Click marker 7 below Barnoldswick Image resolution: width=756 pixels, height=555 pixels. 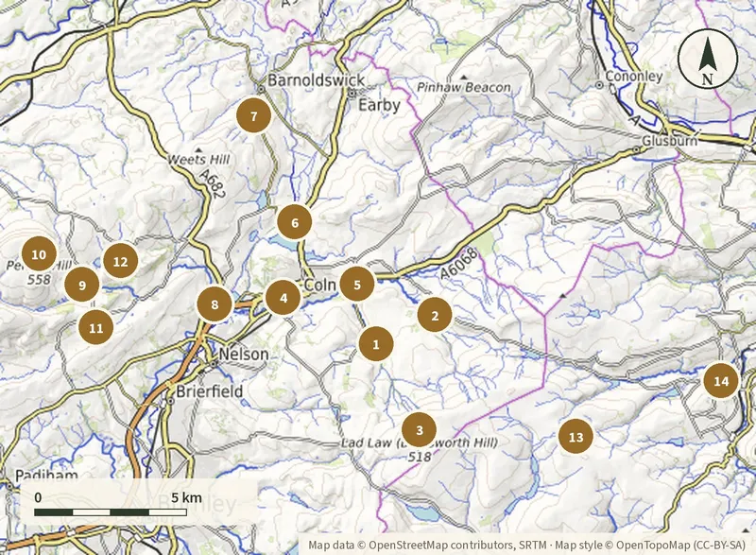(x=253, y=115)
